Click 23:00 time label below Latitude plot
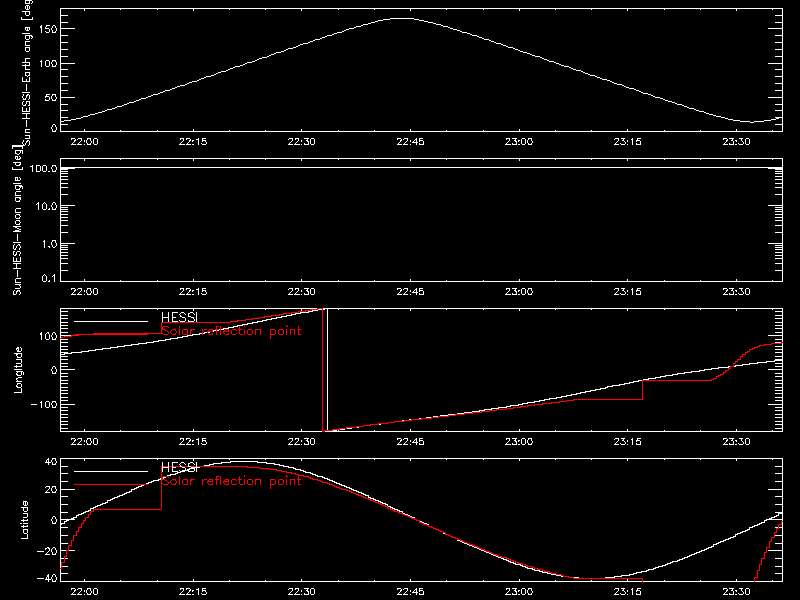 [x=519, y=592]
